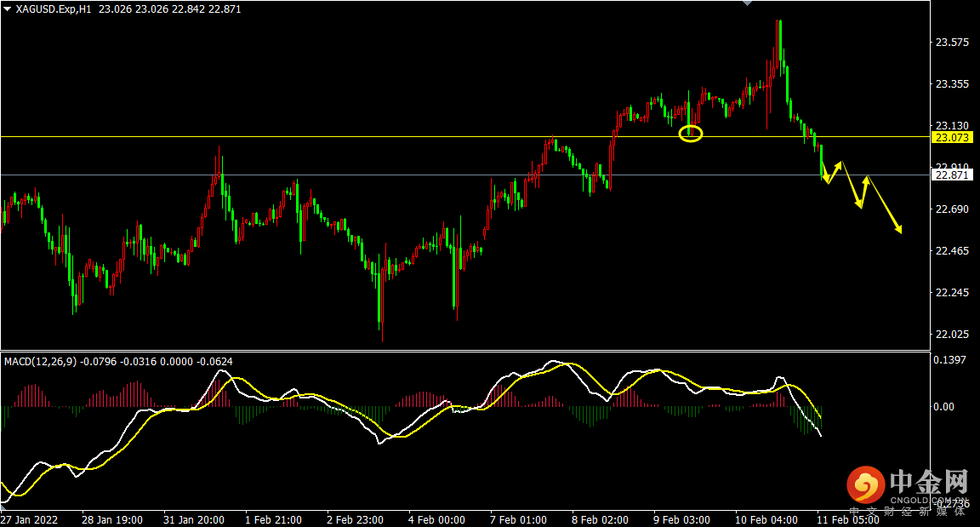Click the 0.1397 MACD scale label
This screenshot has width=980, height=527.
[949, 360]
